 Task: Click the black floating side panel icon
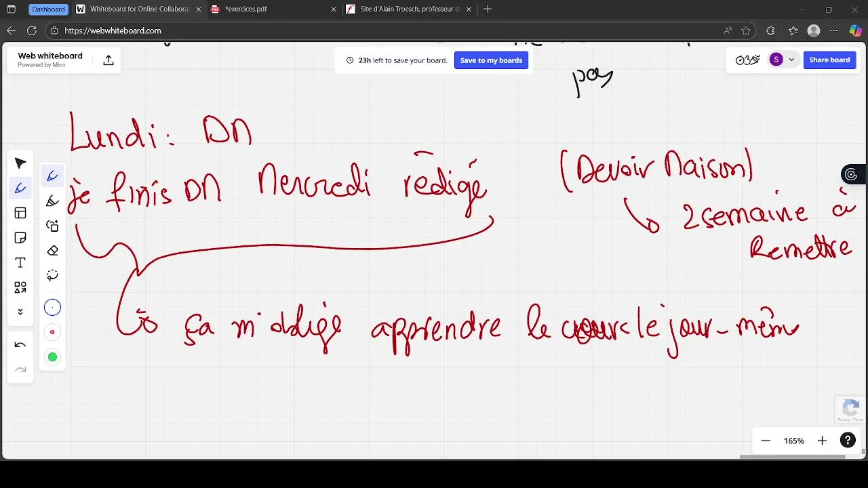tap(852, 175)
